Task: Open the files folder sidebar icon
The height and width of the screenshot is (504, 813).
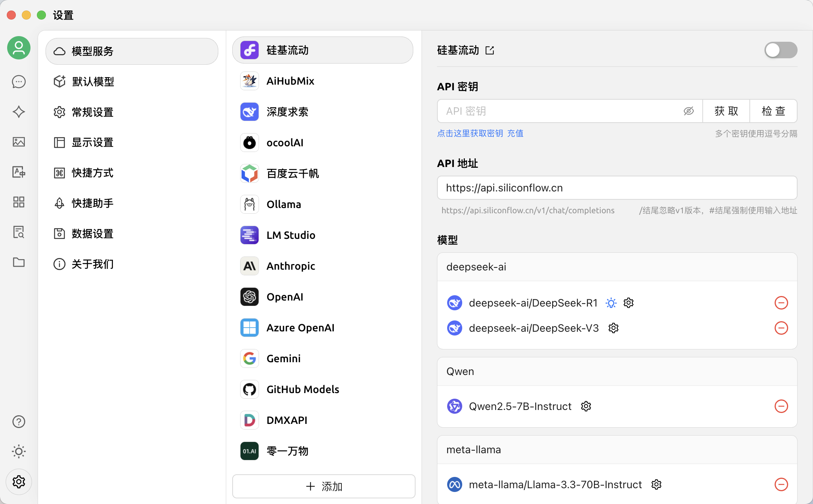Action: [19, 262]
